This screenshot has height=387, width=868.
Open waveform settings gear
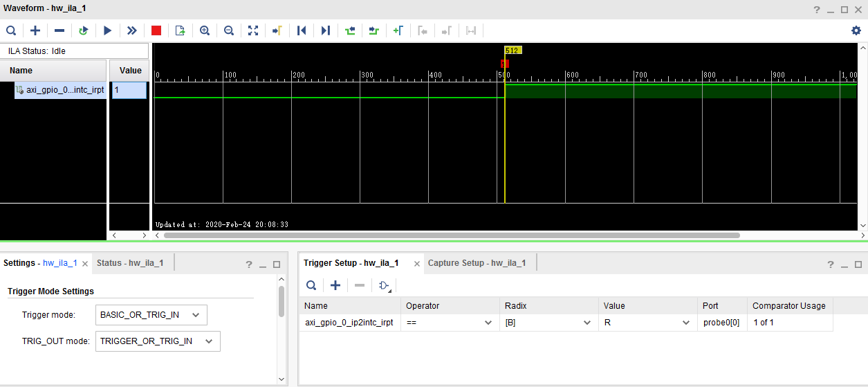coord(856,30)
